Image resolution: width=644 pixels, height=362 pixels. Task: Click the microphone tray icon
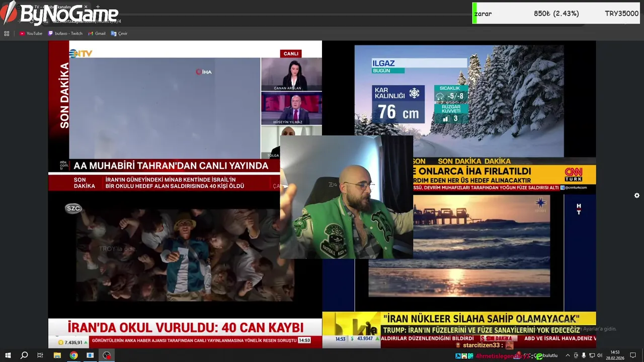584,355
